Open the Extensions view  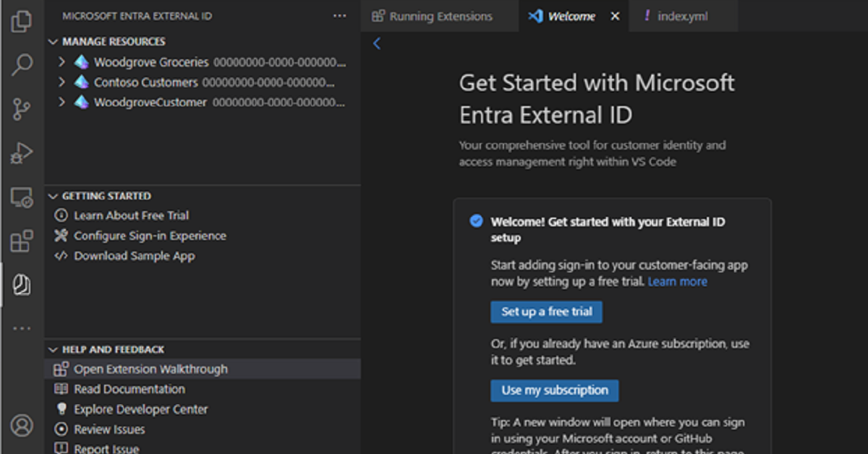(x=22, y=240)
